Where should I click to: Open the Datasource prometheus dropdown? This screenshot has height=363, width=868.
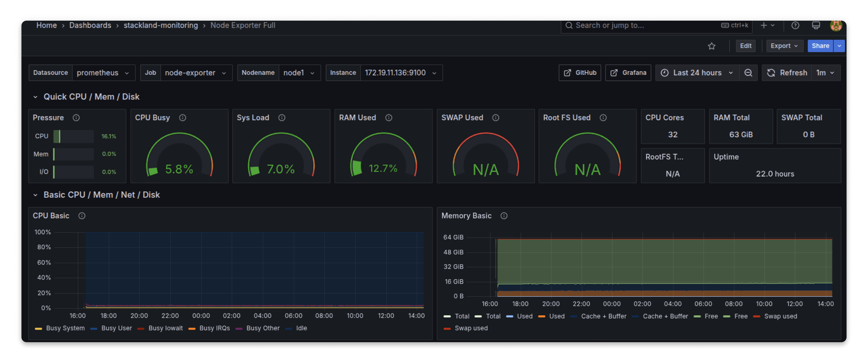coord(103,73)
